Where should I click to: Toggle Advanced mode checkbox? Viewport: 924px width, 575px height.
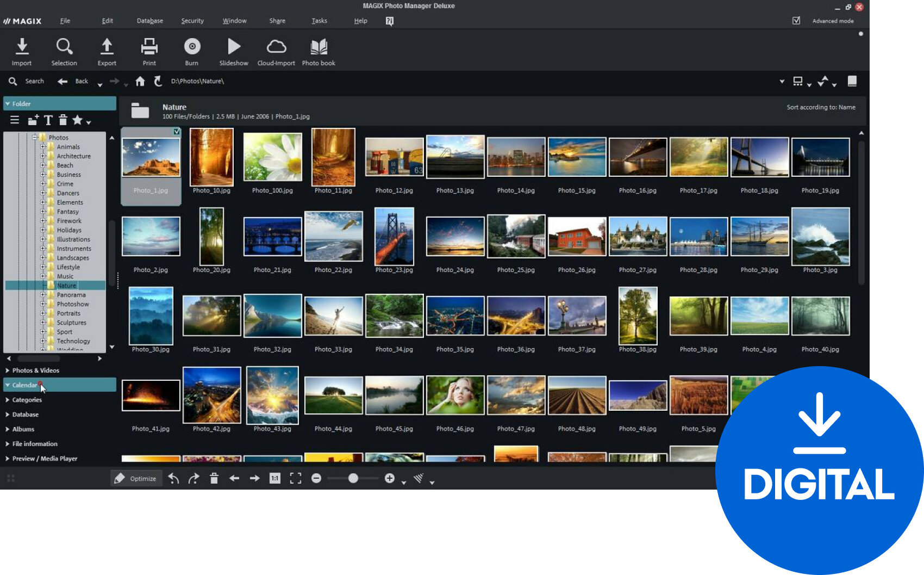coord(796,20)
